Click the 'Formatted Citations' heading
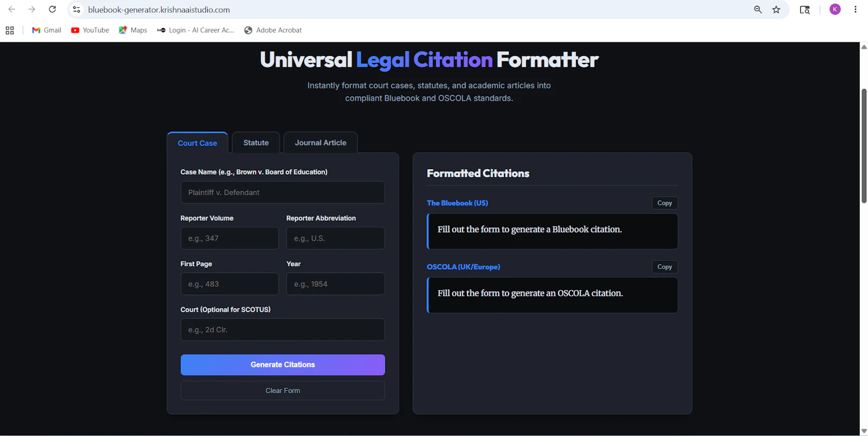 click(x=478, y=174)
